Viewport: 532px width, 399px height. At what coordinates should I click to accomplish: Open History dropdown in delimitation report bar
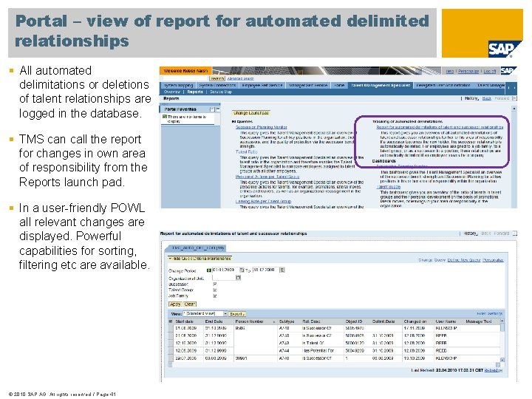[x=471, y=233]
